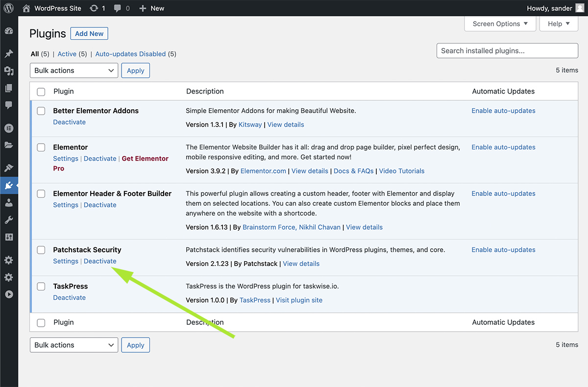Click the Add New plugin button

click(89, 33)
